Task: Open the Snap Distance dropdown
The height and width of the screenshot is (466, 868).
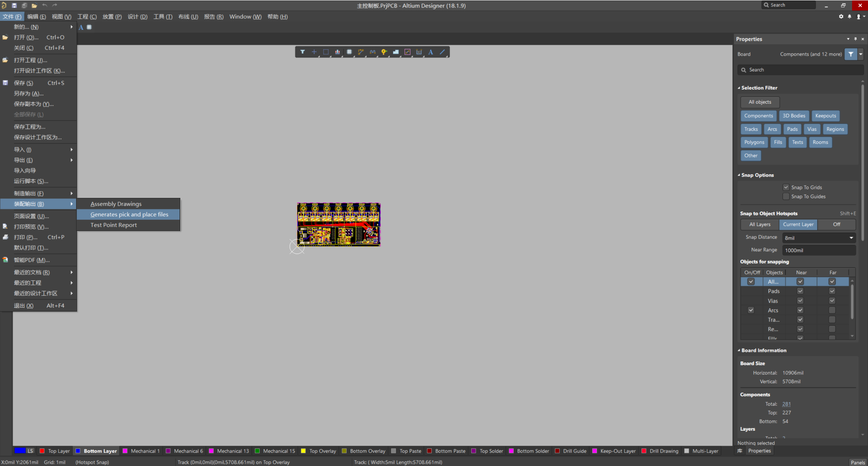Action: point(851,238)
